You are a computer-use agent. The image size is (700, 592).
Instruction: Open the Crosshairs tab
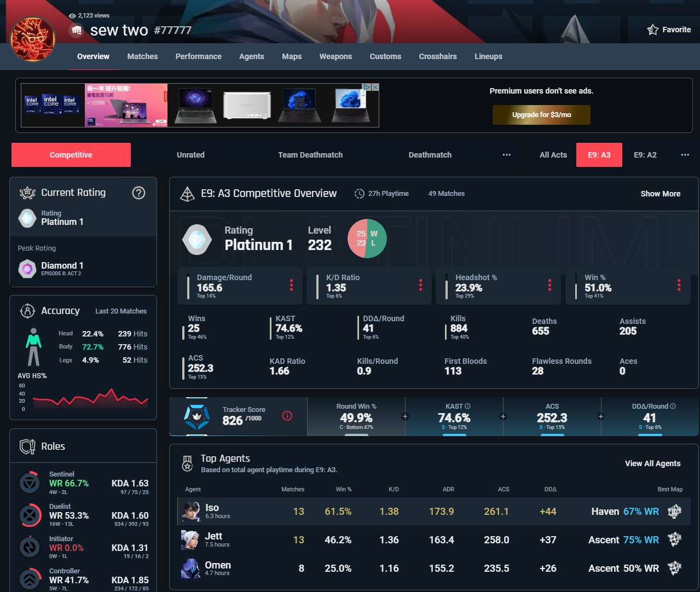[438, 56]
